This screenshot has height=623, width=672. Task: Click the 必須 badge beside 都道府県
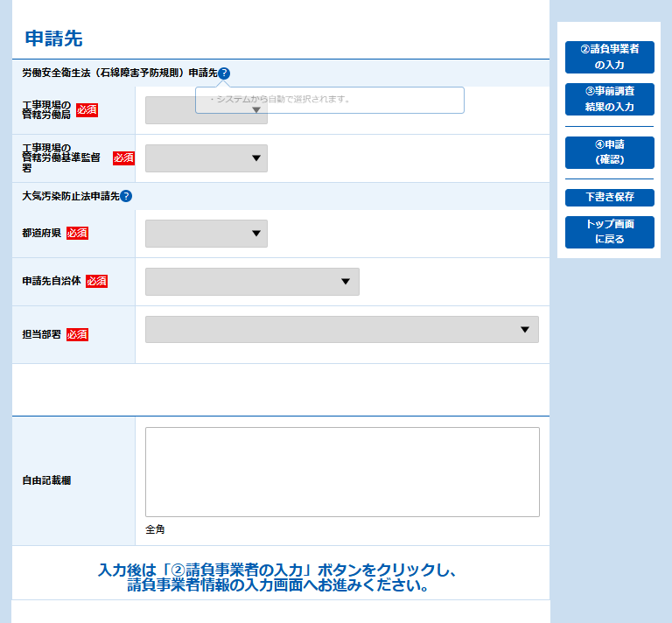coord(77,234)
